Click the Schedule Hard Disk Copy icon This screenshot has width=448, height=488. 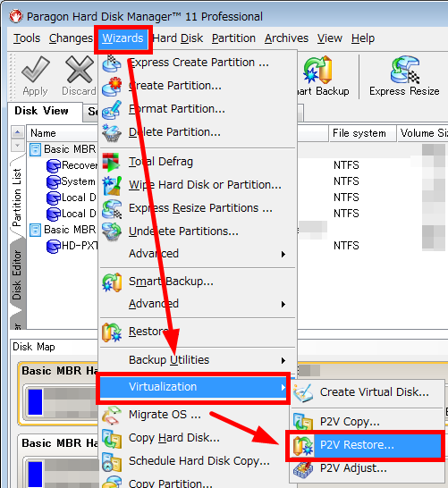[112, 462]
